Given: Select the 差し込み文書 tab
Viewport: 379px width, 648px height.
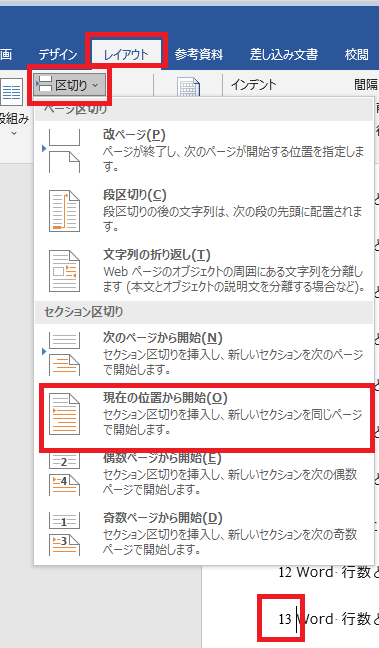Looking at the screenshot, I should (284, 55).
